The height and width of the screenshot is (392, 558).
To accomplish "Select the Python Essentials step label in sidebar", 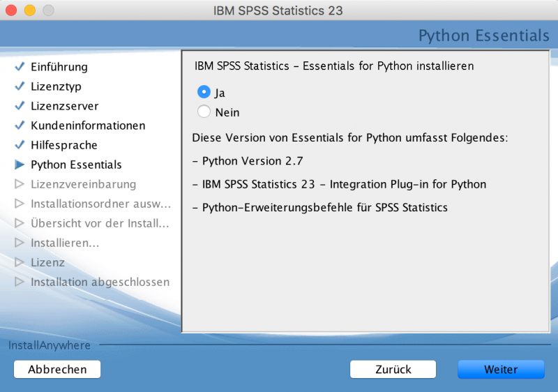I will [x=76, y=165].
